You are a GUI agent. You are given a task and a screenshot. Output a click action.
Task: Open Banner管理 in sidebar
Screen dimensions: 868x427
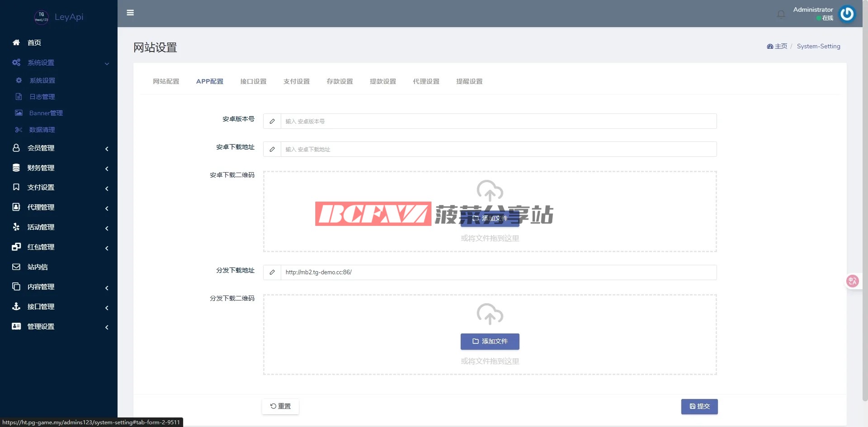[46, 113]
